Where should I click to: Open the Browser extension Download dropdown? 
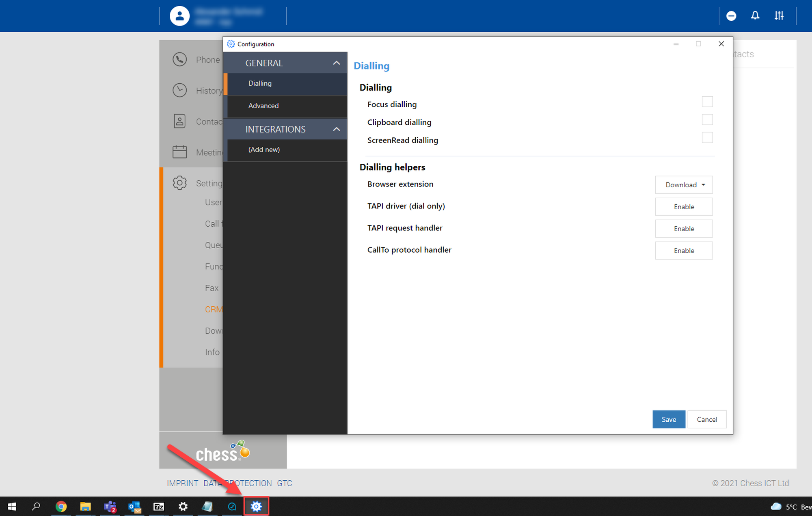click(x=684, y=185)
